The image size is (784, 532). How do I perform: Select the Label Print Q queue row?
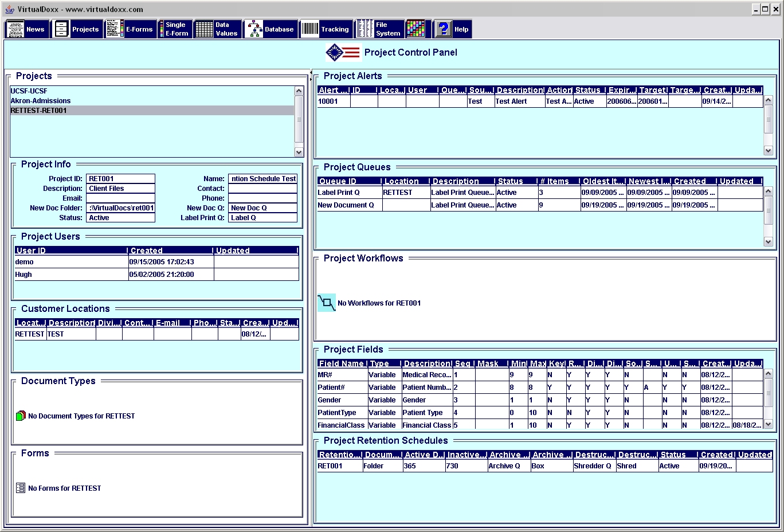click(x=540, y=193)
